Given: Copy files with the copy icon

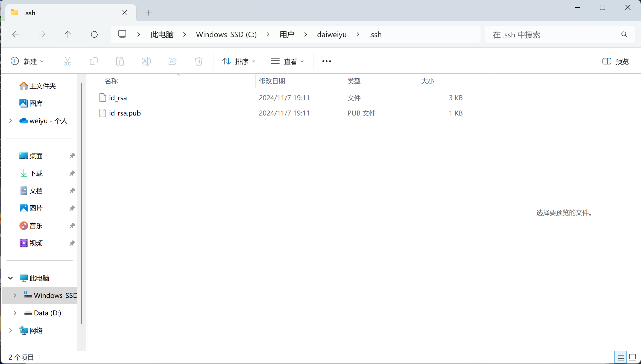Looking at the screenshot, I should [94, 61].
